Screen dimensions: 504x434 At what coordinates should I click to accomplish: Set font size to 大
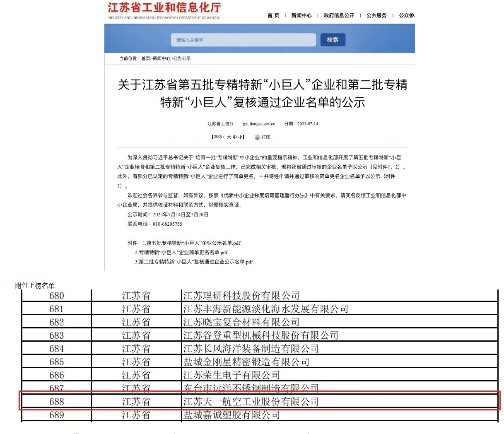pyautogui.click(x=229, y=137)
